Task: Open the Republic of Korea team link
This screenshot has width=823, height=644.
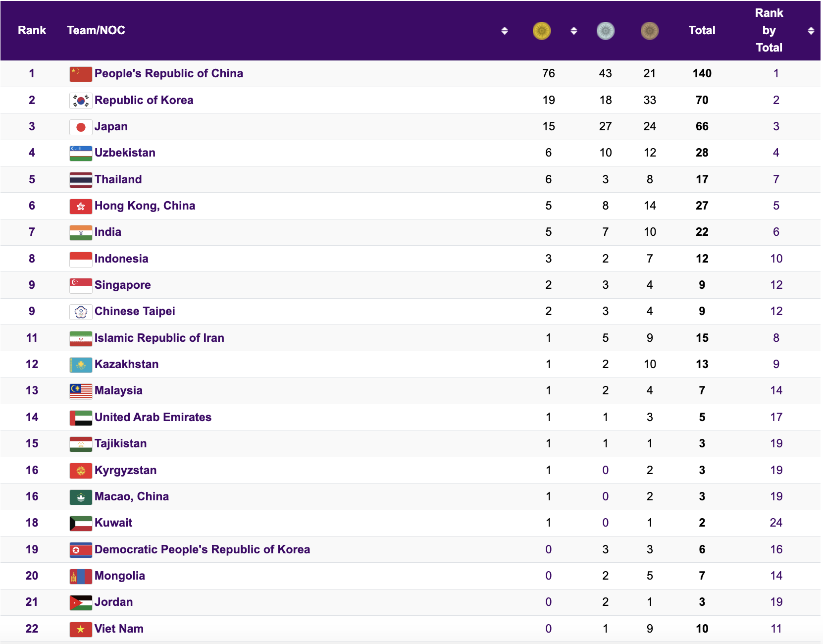Action: [x=144, y=100]
